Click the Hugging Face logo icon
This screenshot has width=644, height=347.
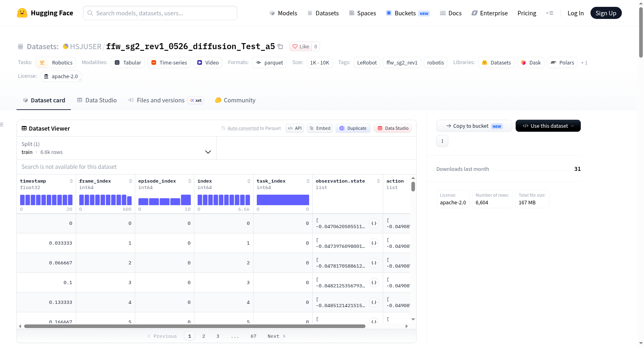coord(22,13)
